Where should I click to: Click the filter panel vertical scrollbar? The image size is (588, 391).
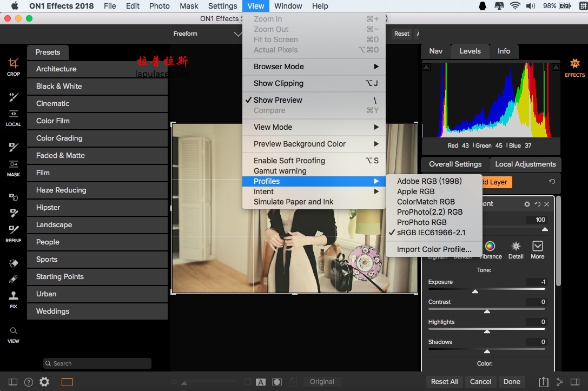tap(558, 241)
